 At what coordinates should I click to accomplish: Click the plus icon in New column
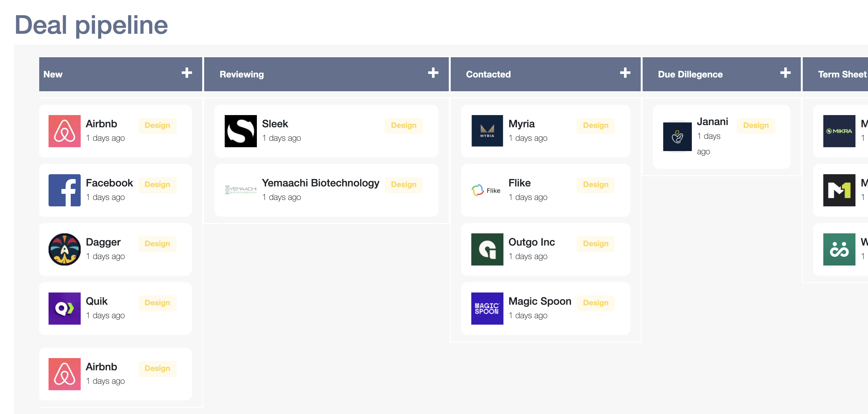(x=187, y=73)
